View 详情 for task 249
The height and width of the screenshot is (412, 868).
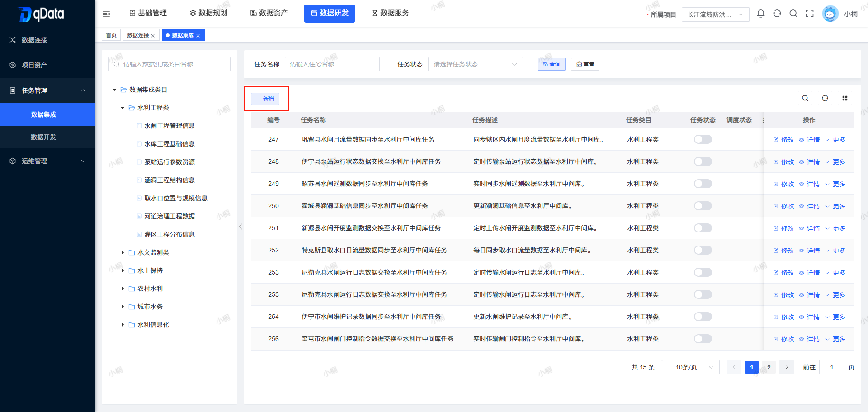[x=809, y=184]
